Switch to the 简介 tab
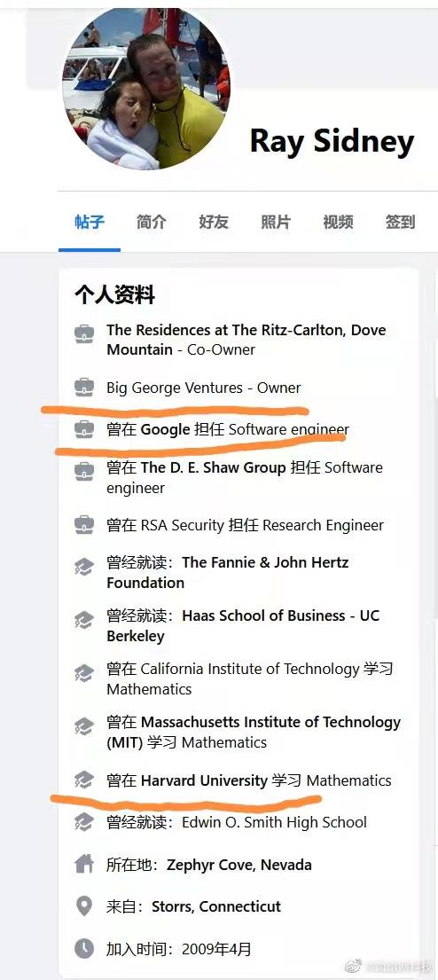This screenshot has width=438, height=980. (152, 222)
